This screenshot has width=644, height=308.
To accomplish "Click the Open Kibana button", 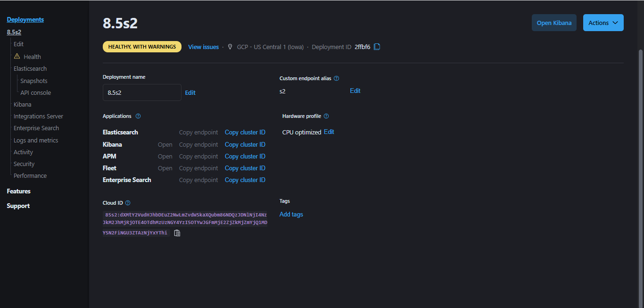I will pyautogui.click(x=554, y=22).
